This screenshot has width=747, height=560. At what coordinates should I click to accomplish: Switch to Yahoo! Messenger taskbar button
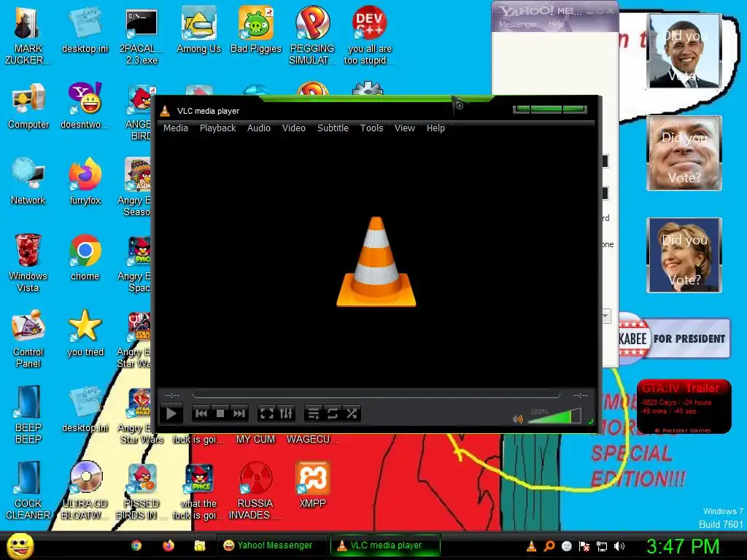272,545
